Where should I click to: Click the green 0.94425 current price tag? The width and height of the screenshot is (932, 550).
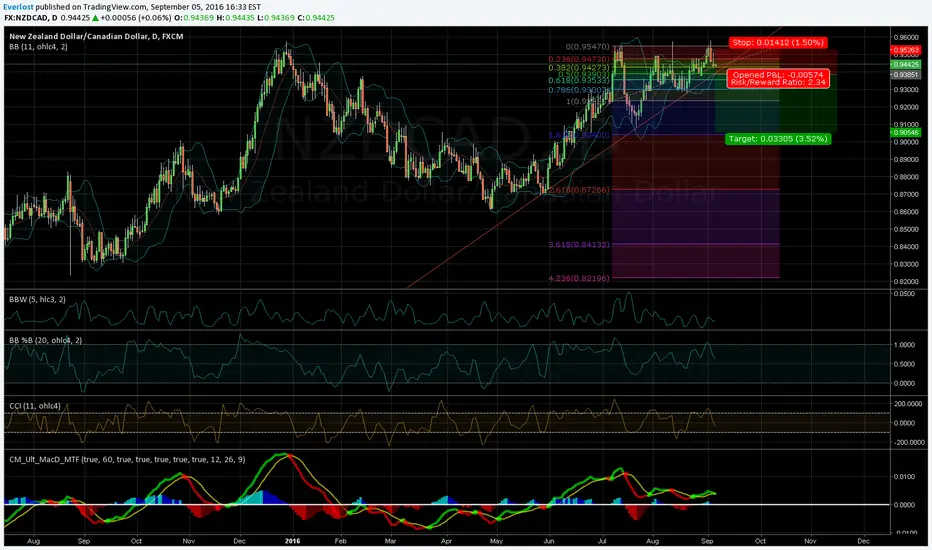tap(905, 64)
